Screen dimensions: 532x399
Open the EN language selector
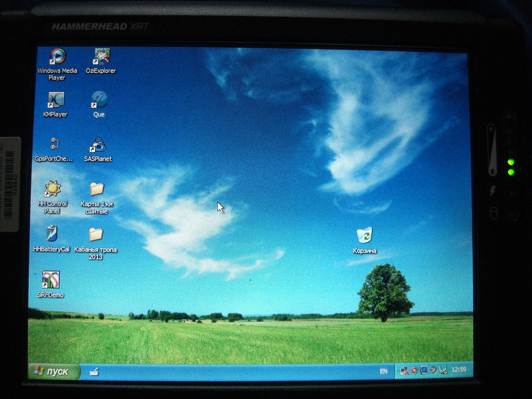[384, 371]
